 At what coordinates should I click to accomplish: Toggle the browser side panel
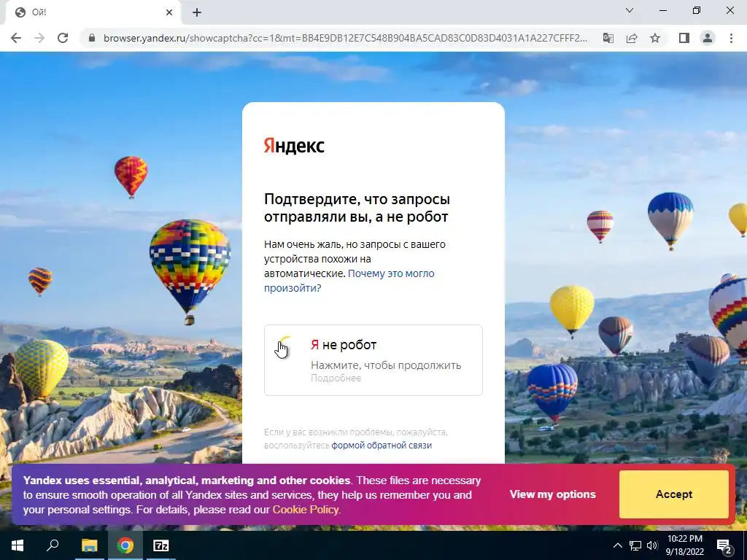point(684,38)
